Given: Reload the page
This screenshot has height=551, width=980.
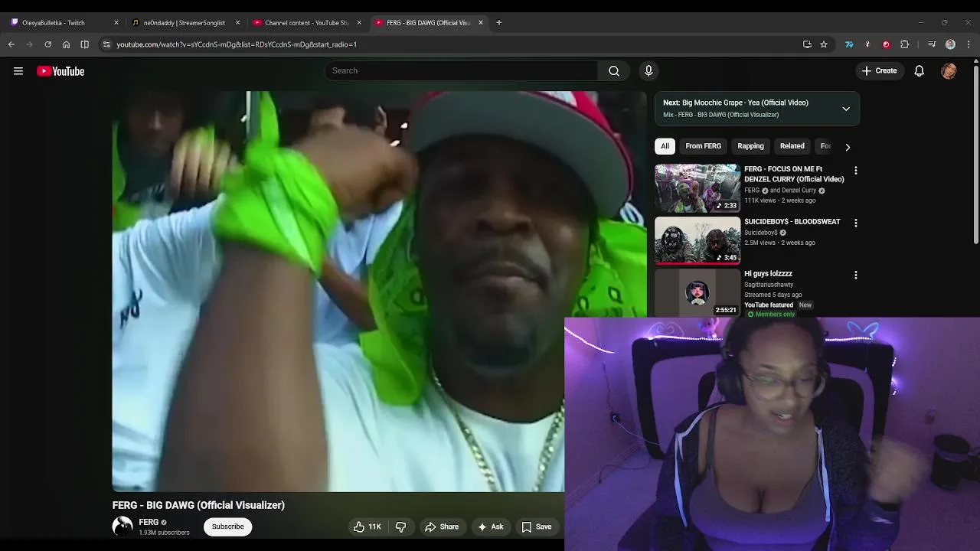Looking at the screenshot, I should point(47,44).
